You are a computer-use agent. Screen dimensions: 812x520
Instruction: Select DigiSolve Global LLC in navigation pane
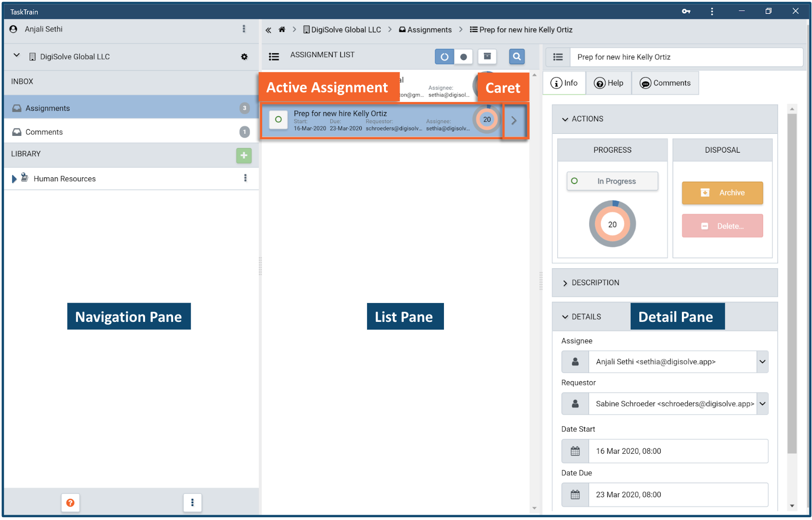tap(75, 57)
